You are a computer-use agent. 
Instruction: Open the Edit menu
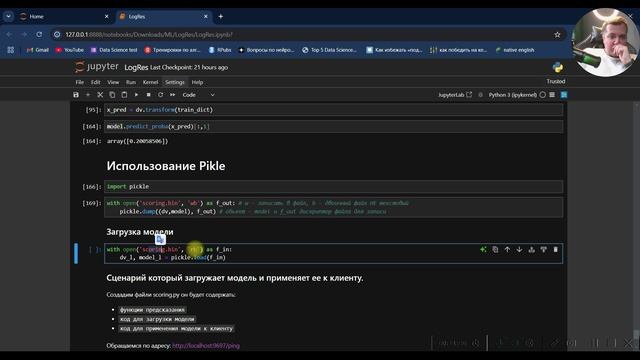click(x=96, y=82)
